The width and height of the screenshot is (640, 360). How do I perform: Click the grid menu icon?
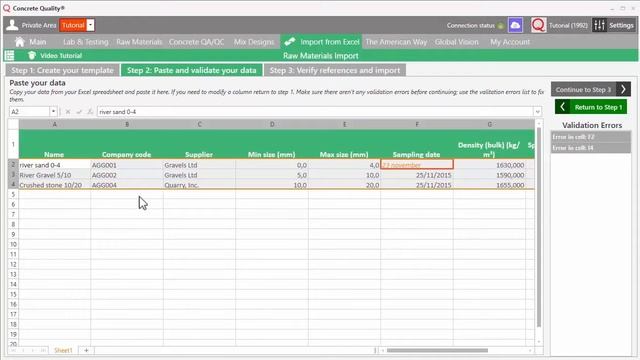(9, 56)
